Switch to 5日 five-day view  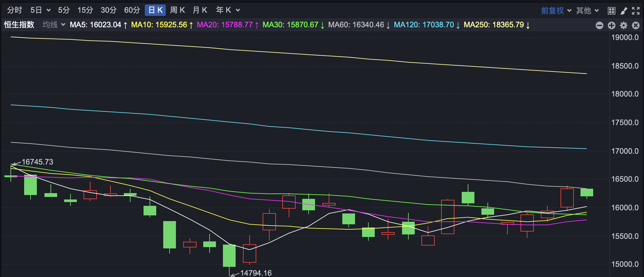pos(36,10)
